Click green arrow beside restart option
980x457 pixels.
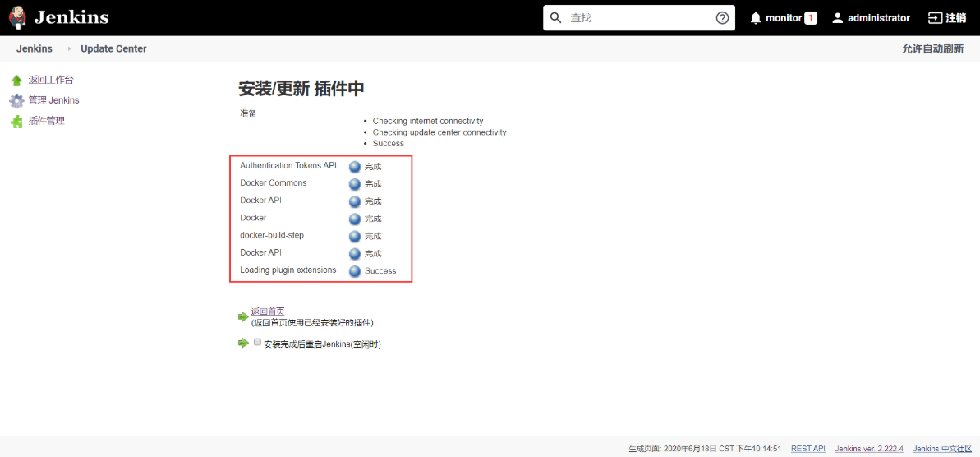243,344
